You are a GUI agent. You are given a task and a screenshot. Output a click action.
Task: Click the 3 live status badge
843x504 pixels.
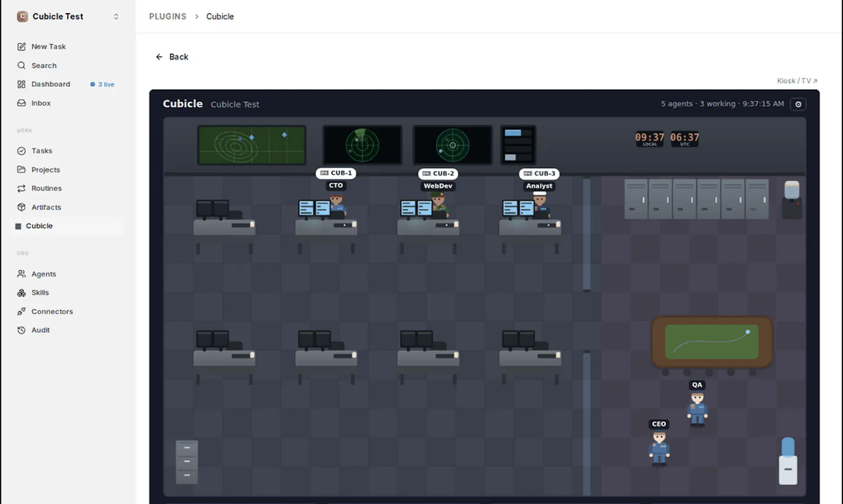[102, 84]
